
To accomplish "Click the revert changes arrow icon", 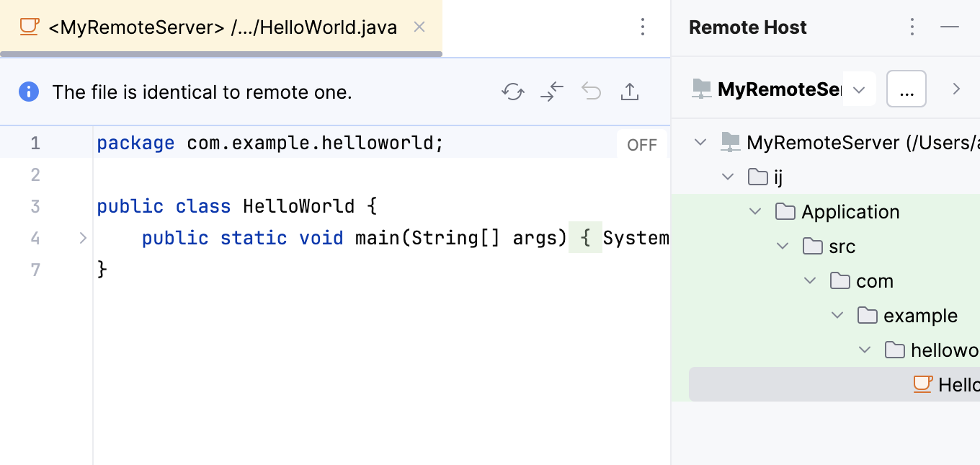I will 591,92.
